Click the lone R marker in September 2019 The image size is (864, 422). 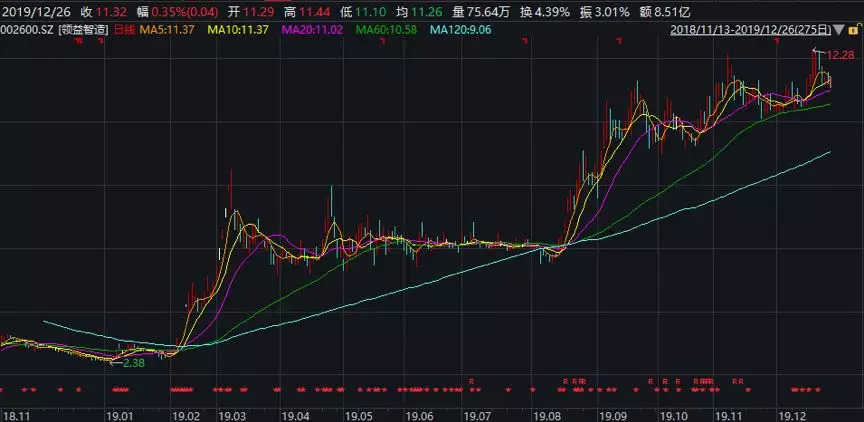(x=651, y=381)
